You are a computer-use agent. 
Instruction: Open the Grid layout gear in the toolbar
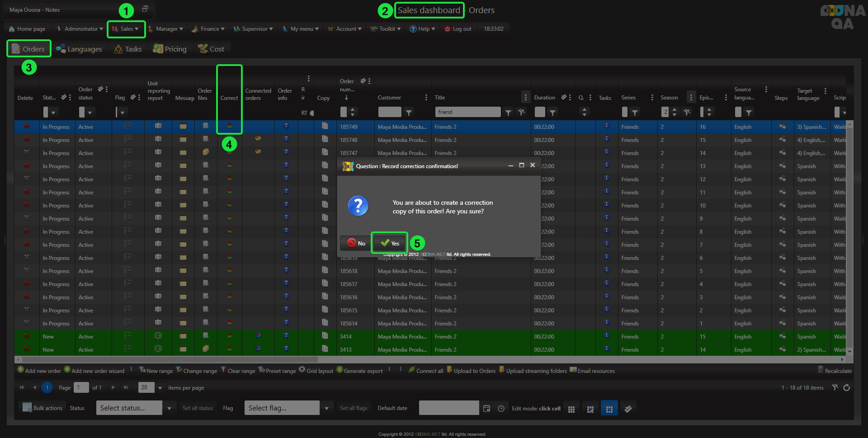click(x=302, y=370)
